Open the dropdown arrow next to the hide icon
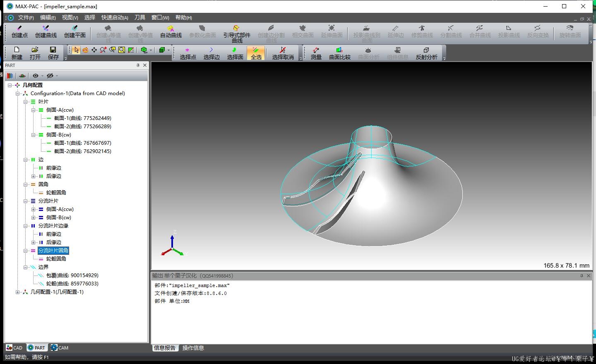 pos(57,76)
